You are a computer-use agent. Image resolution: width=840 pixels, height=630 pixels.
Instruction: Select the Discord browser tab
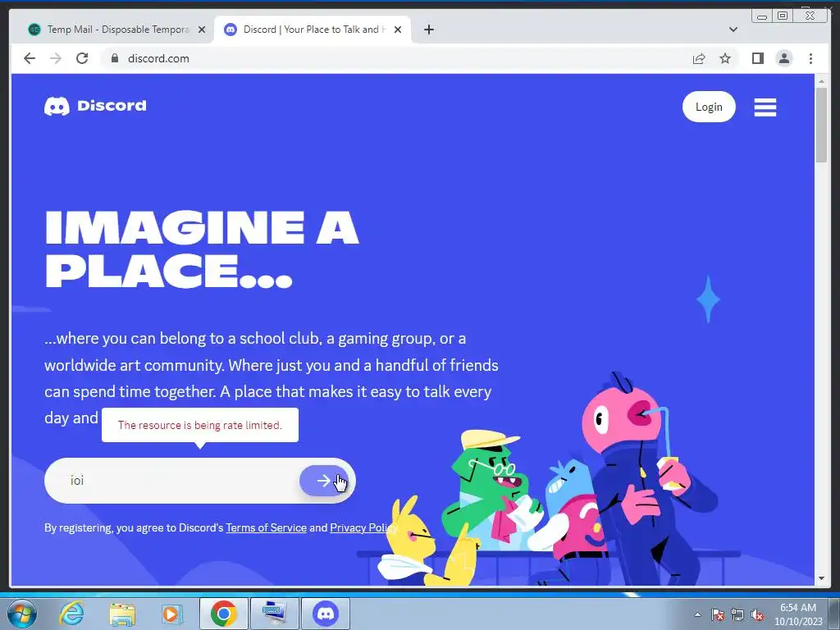click(313, 30)
